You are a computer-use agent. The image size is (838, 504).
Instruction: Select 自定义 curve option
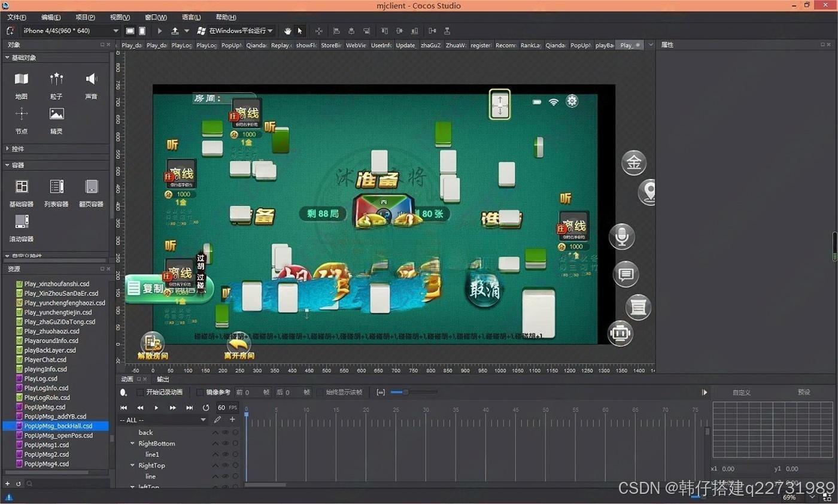(x=742, y=393)
